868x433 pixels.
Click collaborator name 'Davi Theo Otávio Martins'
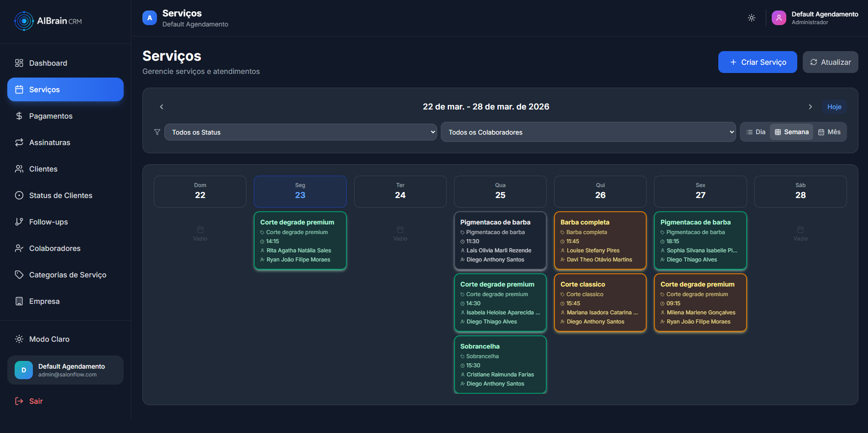[x=600, y=260]
